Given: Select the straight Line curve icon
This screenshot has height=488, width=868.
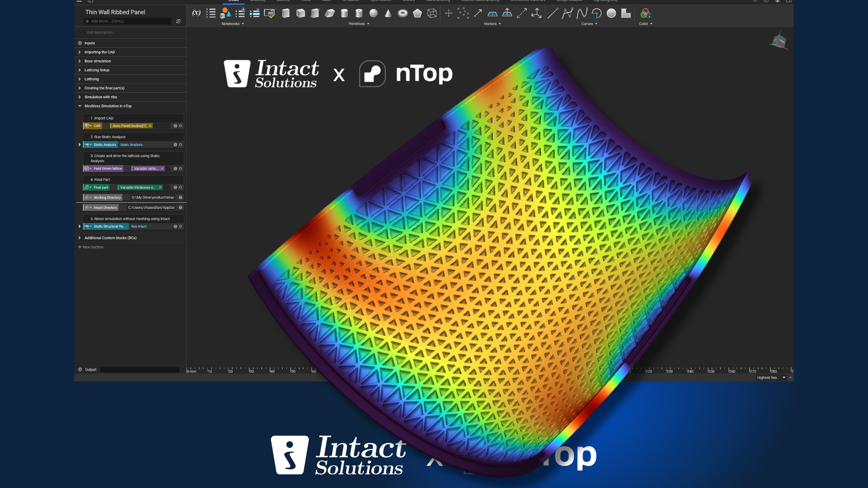Looking at the screenshot, I should (553, 13).
